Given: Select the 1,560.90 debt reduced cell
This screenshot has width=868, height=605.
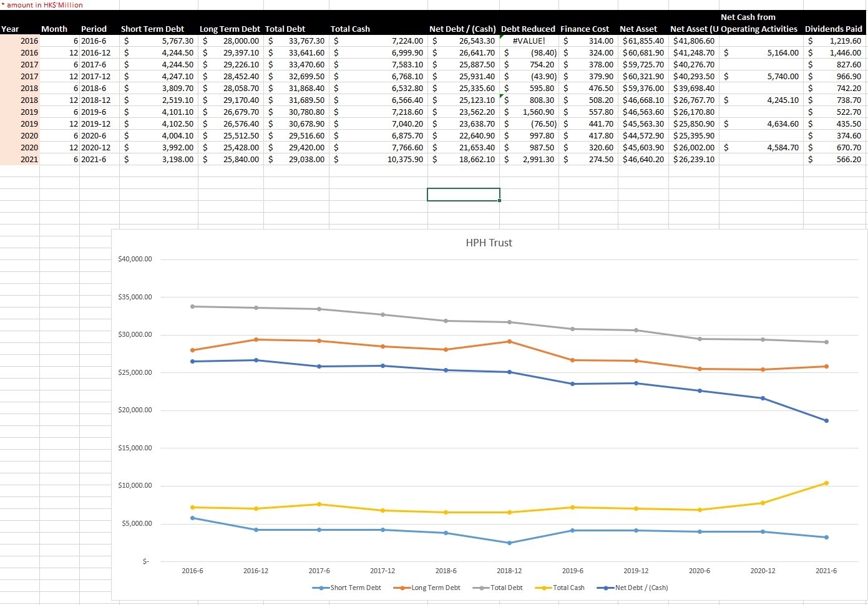Looking at the screenshot, I should pyautogui.click(x=529, y=112).
